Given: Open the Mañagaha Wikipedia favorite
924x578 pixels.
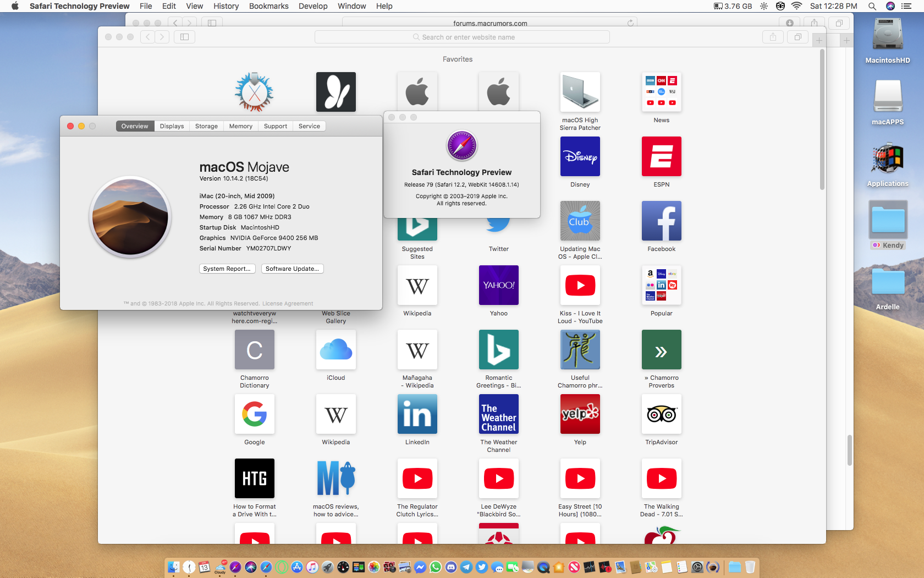Looking at the screenshot, I should pos(417,350).
